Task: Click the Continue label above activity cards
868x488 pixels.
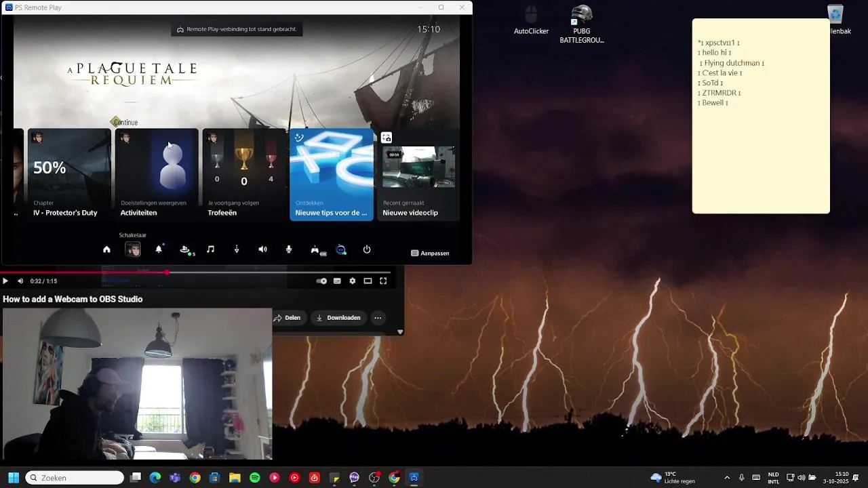Action: coord(125,122)
